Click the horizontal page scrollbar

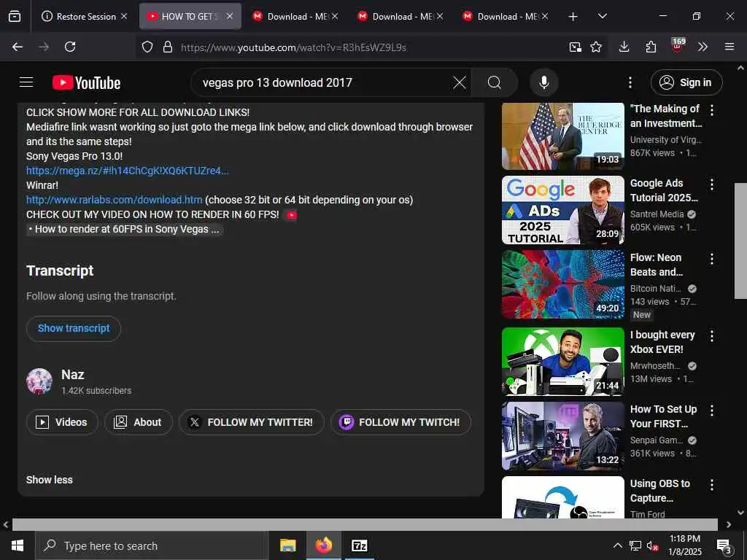click(x=365, y=524)
